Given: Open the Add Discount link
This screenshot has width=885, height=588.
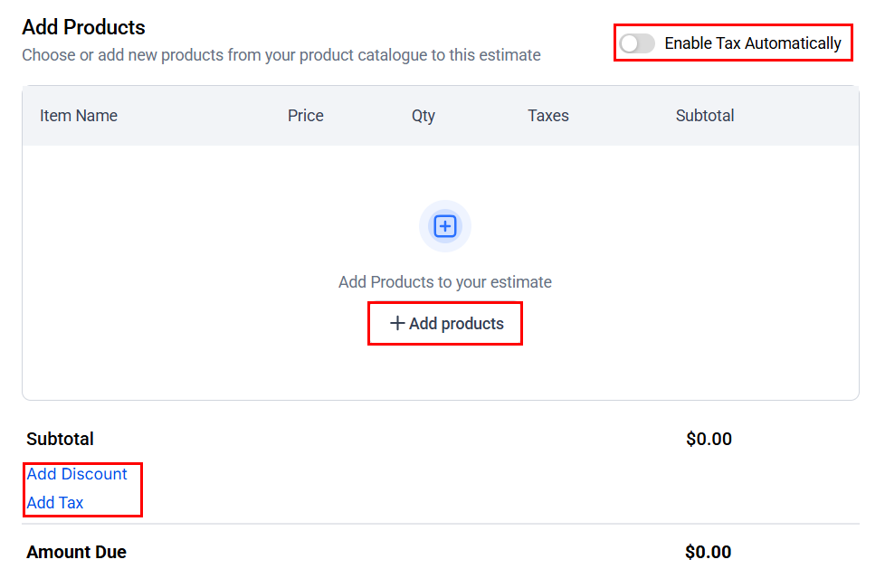Looking at the screenshot, I should point(77,474).
